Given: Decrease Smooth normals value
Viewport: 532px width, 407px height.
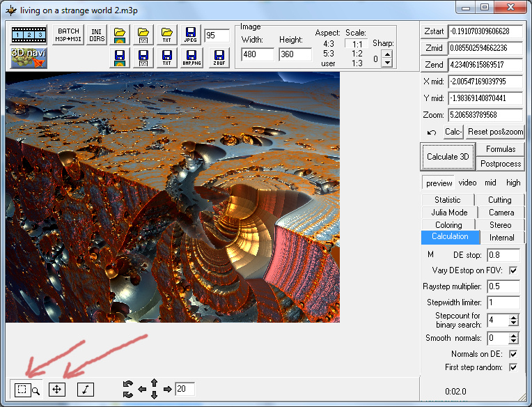Looking at the screenshot, I should [514, 341].
